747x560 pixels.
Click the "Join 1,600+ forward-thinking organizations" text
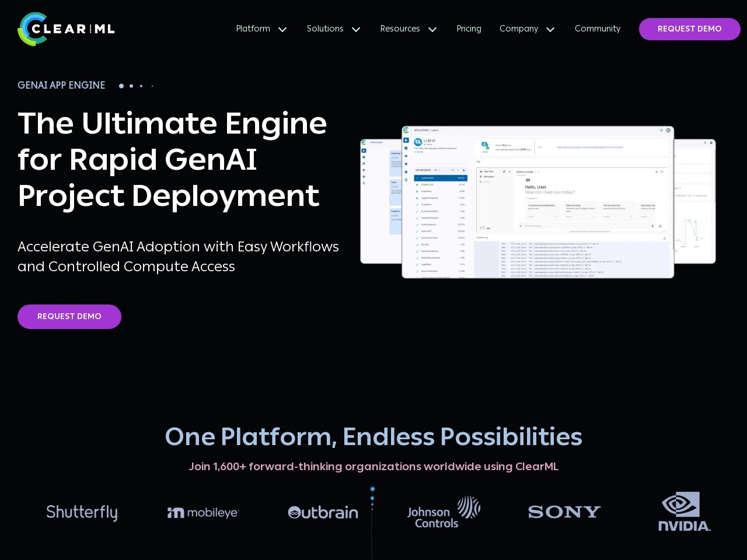(373, 467)
